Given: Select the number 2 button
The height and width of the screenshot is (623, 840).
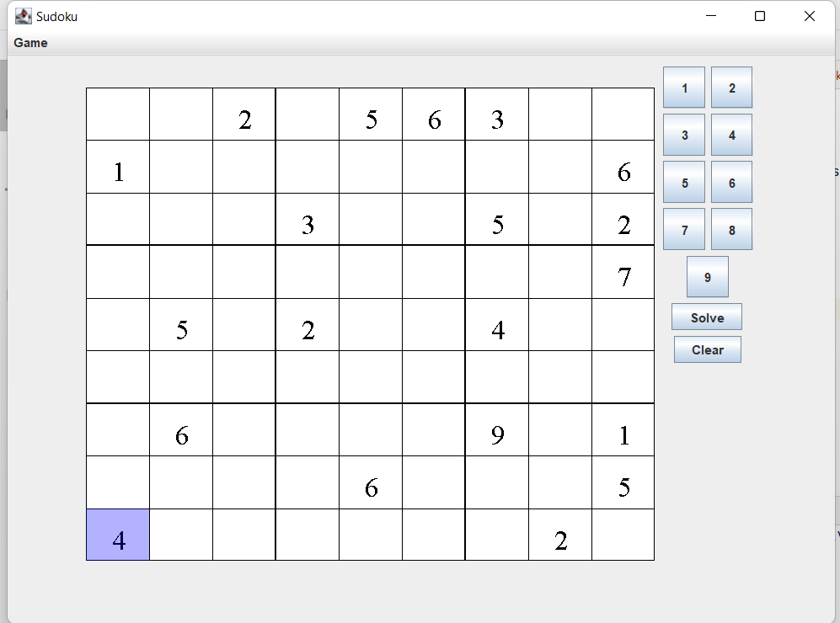Looking at the screenshot, I should click(731, 87).
